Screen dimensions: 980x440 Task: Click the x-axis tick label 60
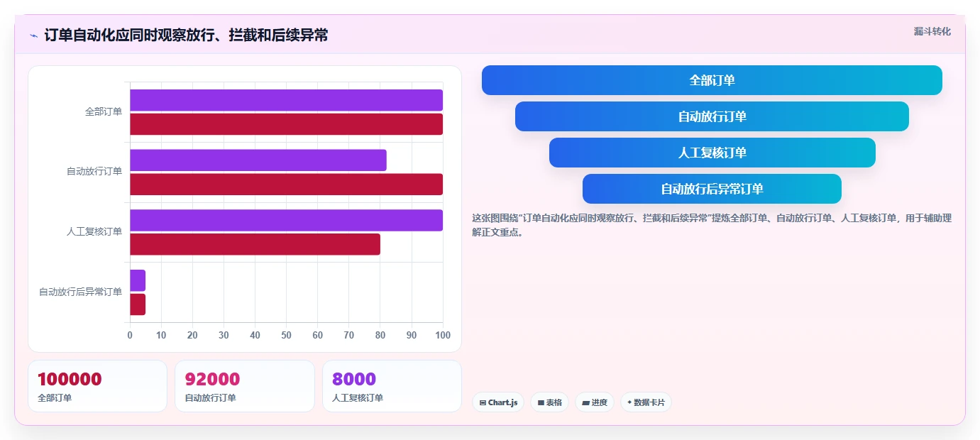pyautogui.click(x=317, y=335)
